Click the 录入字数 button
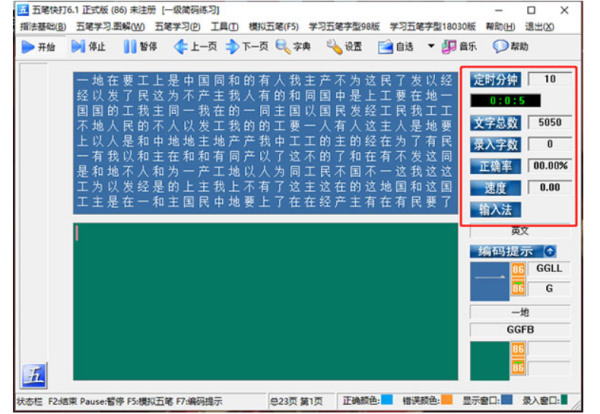The image size is (600, 414). click(496, 145)
